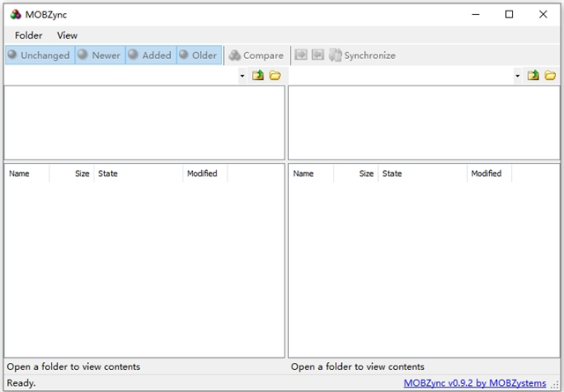564x392 pixels.
Task: Sort left list by Size column
Action: pos(71,174)
